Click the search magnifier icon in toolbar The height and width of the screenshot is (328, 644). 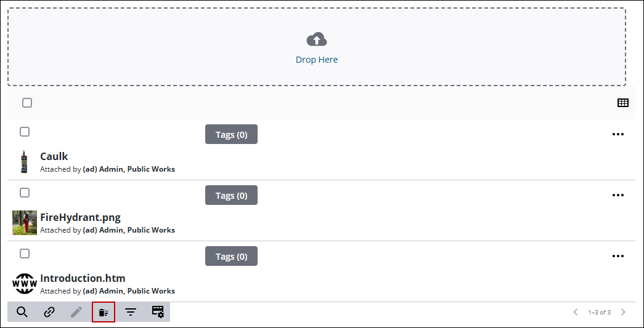[22, 312]
